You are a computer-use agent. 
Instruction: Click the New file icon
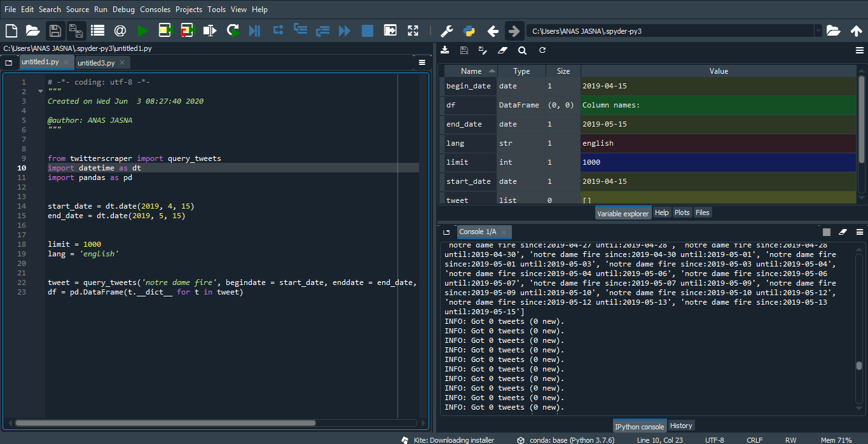(x=11, y=31)
